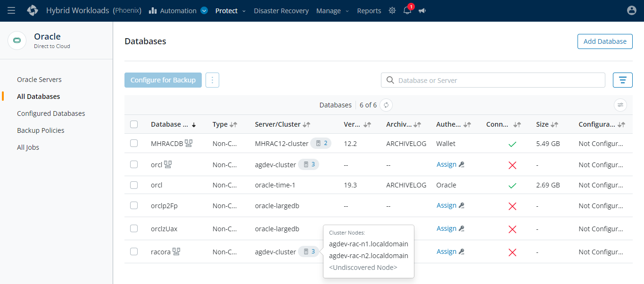Check the select-all header checkbox
The width and height of the screenshot is (644, 284).
tap(134, 124)
